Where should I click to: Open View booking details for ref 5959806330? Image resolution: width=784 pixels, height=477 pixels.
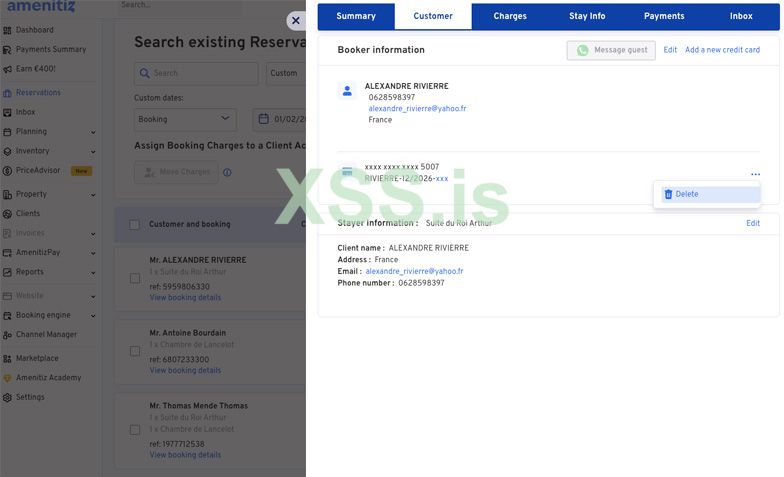tap(185, 298)
